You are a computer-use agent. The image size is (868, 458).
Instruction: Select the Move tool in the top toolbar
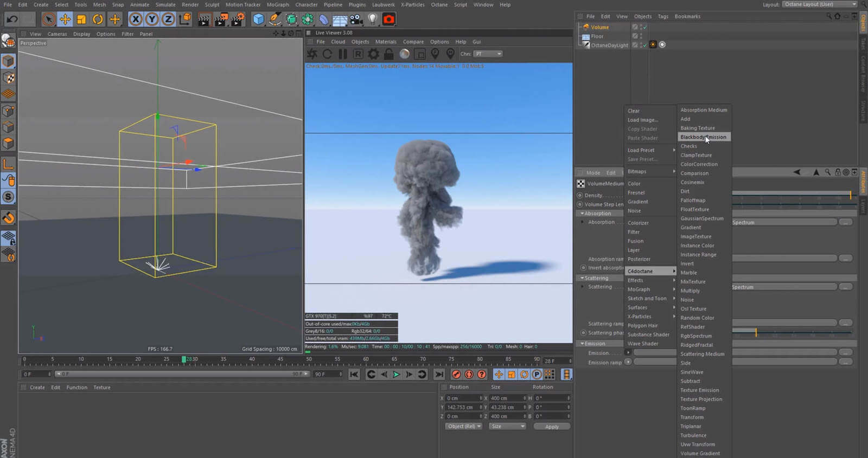pyautogui.click(x=65, y=20)
